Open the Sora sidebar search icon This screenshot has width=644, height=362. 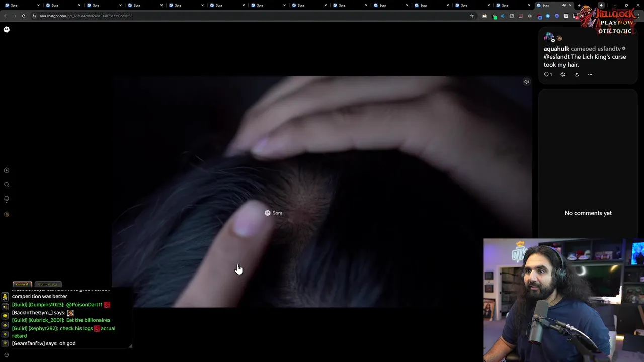[x=7, y=185]
